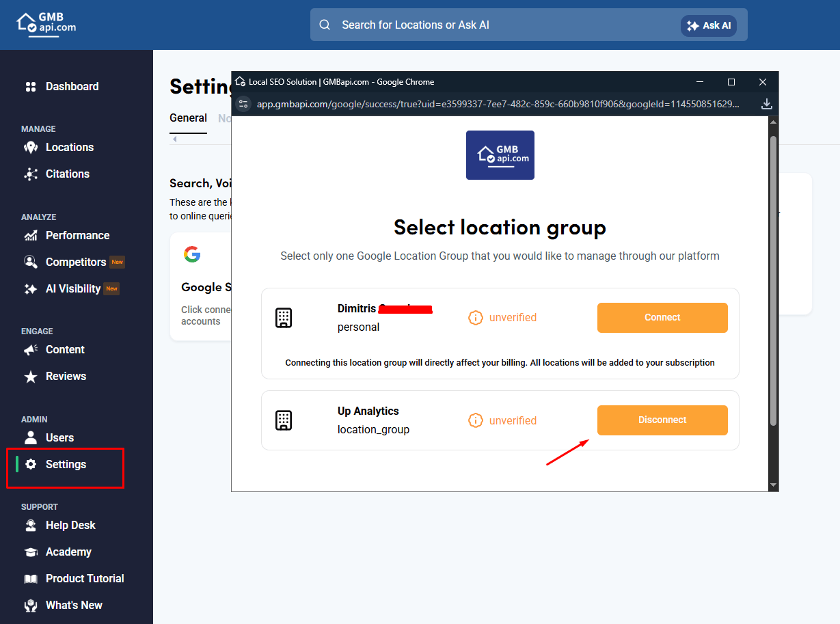This screenshot has width=840, height=624.
Task: Open Product Tutorial in sidebar
Action: (85, 579)
